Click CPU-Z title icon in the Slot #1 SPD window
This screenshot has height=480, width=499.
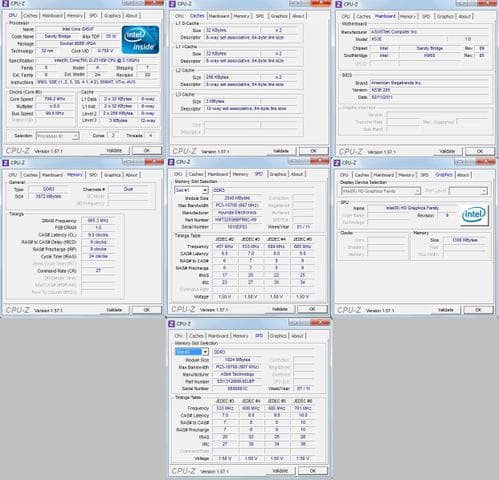[171, 162]
